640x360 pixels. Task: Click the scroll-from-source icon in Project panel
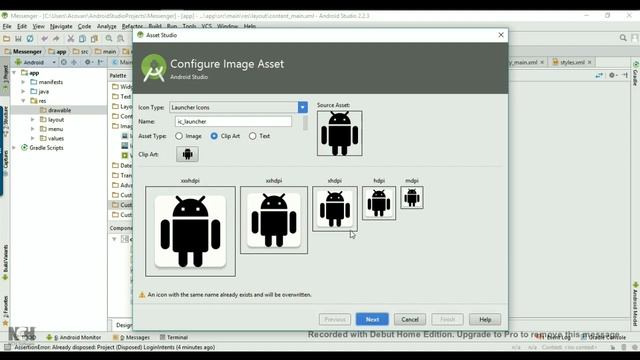pos(64,62)
